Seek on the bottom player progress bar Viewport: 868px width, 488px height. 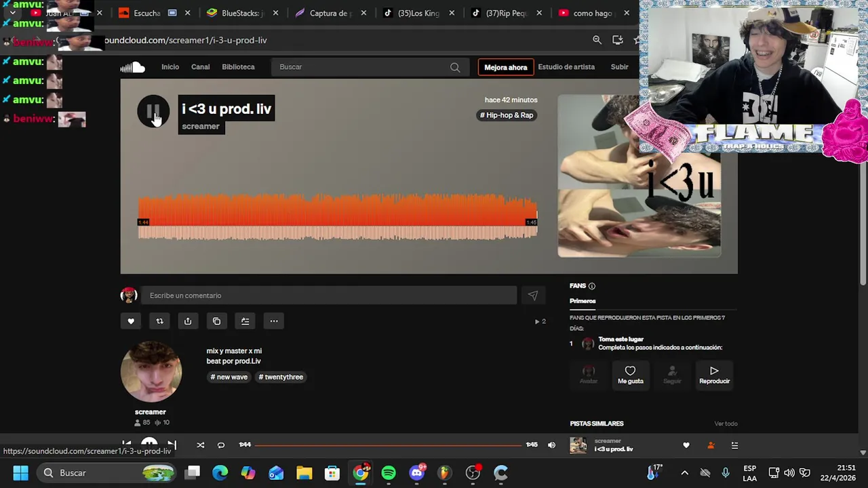[x=389, y=445]
